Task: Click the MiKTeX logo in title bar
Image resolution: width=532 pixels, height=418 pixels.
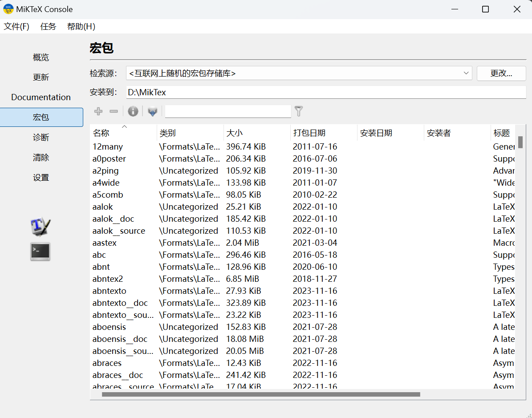Action: pyautogui.click(x=8, y=9)
